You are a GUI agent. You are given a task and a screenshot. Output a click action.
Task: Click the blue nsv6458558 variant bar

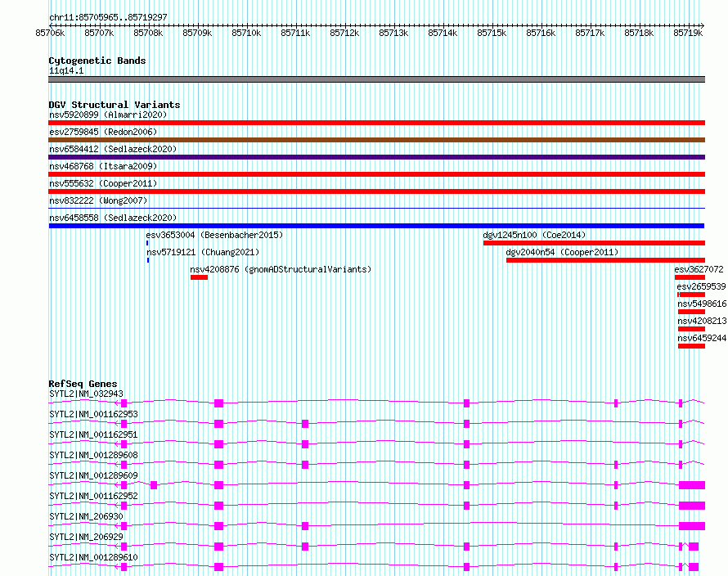376,226
